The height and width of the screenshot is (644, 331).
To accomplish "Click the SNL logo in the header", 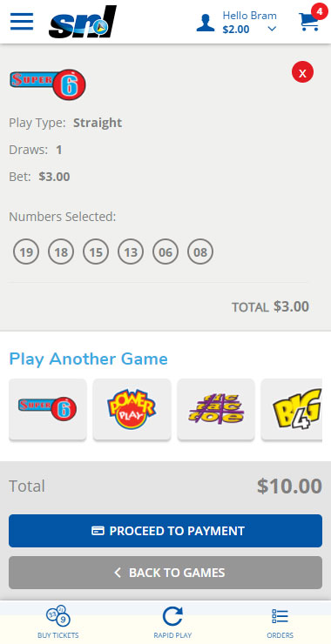I will tap(83, 22).
